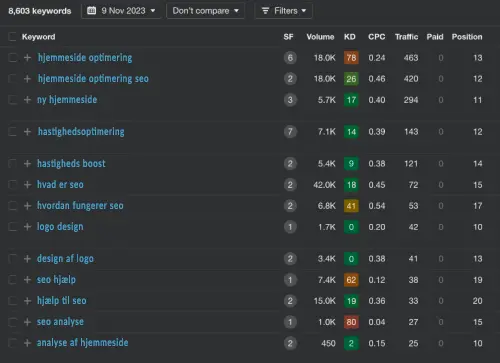The width and height of the screenshot is (500, 363).
Task: Tick the hastighedsoptimering checkbox
Action: pyautogui.click(x=12, y=132)
